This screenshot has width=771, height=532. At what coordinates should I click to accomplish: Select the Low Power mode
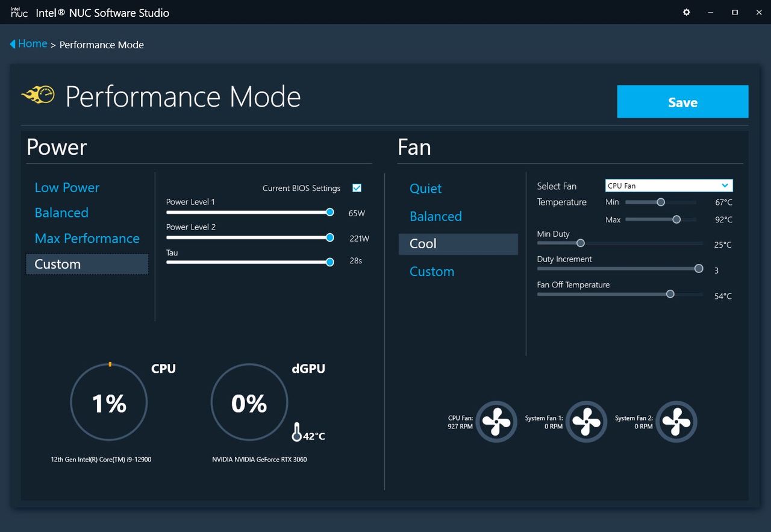(67, 187)
